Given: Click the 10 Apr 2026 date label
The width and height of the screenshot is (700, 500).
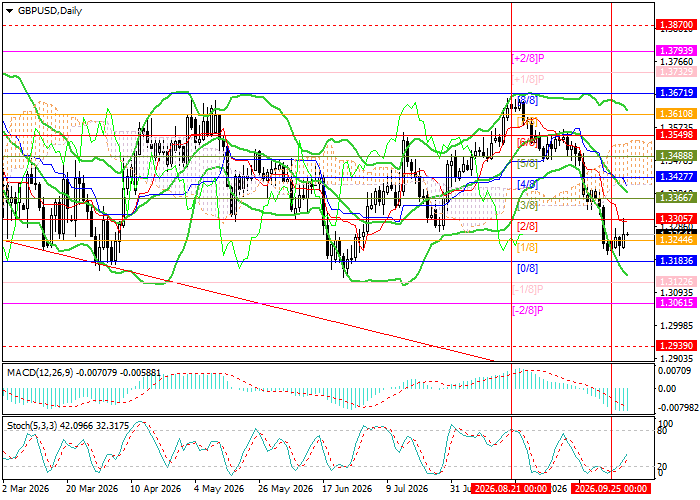Looking at the screenshot, I should (156, 489).
